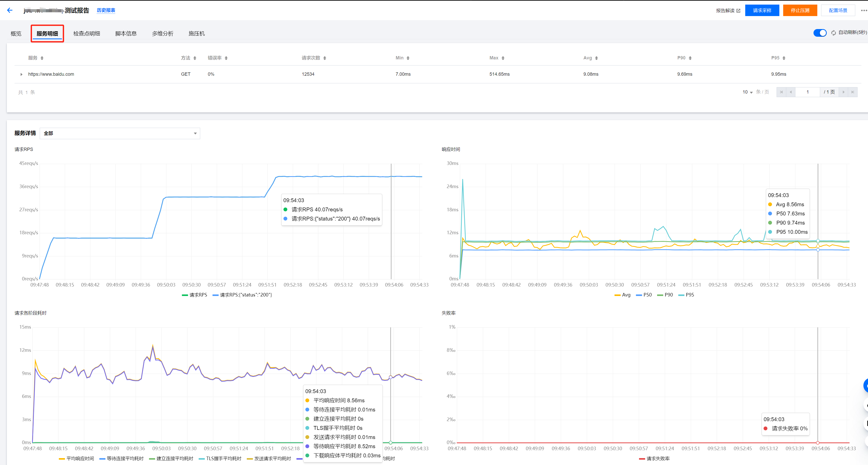This screenshot has height=465, width=868.
Task: Click the page number input field
Action: [x=807, y=92]
